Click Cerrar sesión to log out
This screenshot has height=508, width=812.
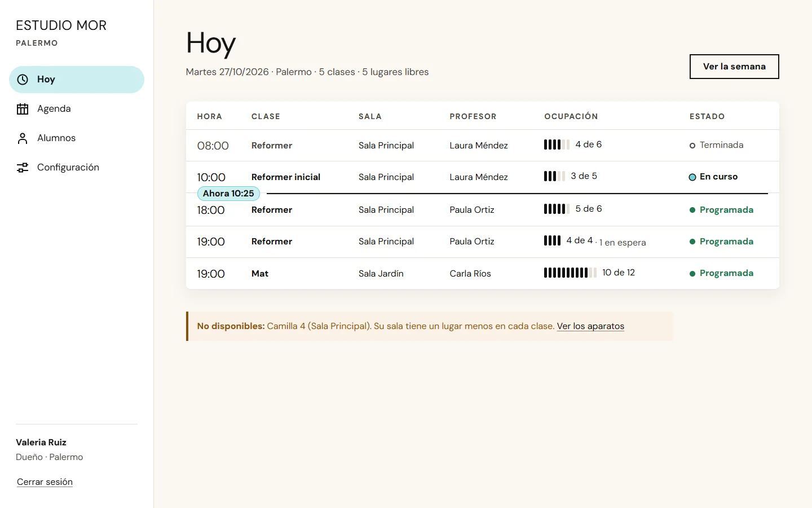pyautogui.click(x=45, y=482)
